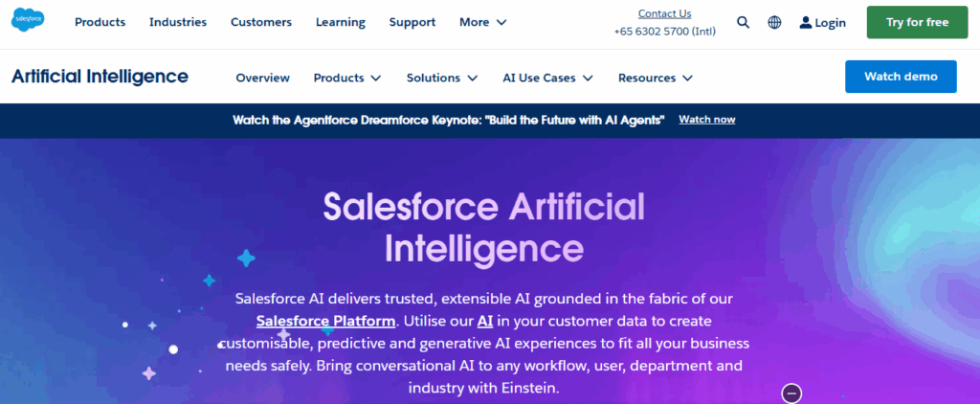Follow the Contact Us link
This screenshot has width=980, height=404.
point(664,13)
